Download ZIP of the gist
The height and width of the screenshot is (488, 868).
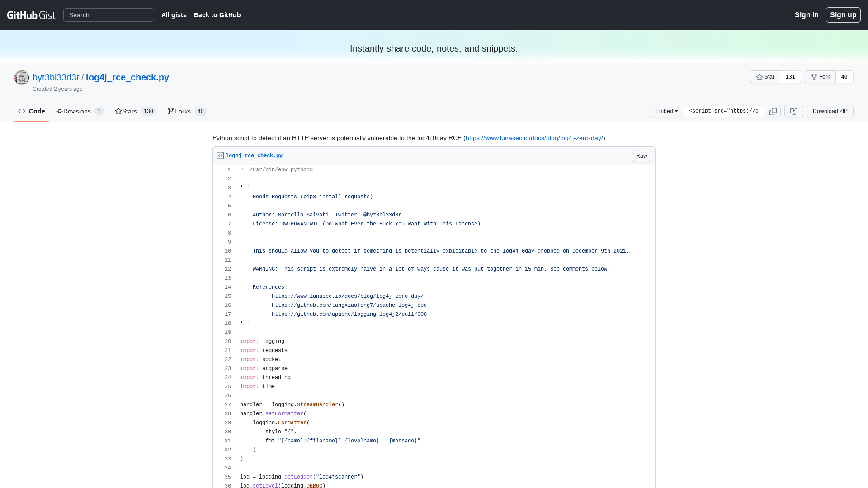pyautogui.click(x=830, y=111)
